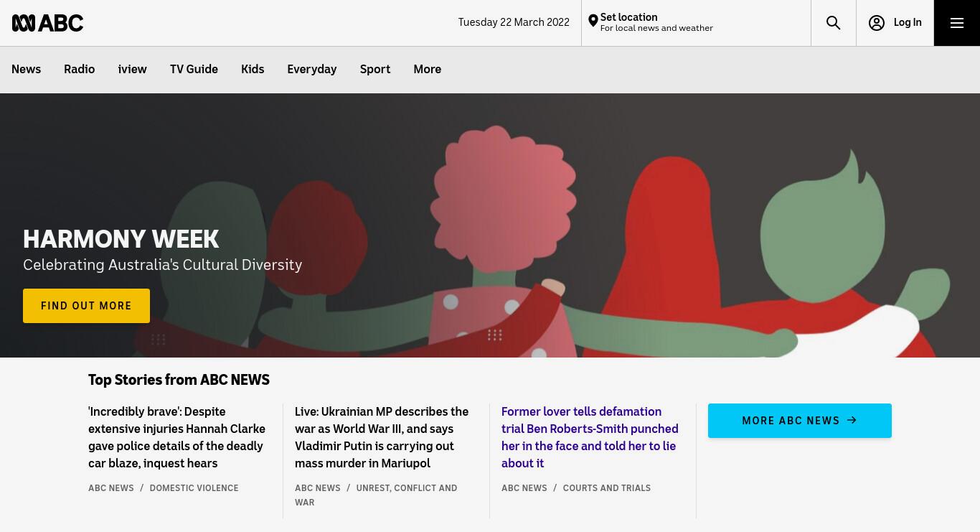Open the Radio navigation item
Screen dimensions: 980x532
click(x=79, y=70)
